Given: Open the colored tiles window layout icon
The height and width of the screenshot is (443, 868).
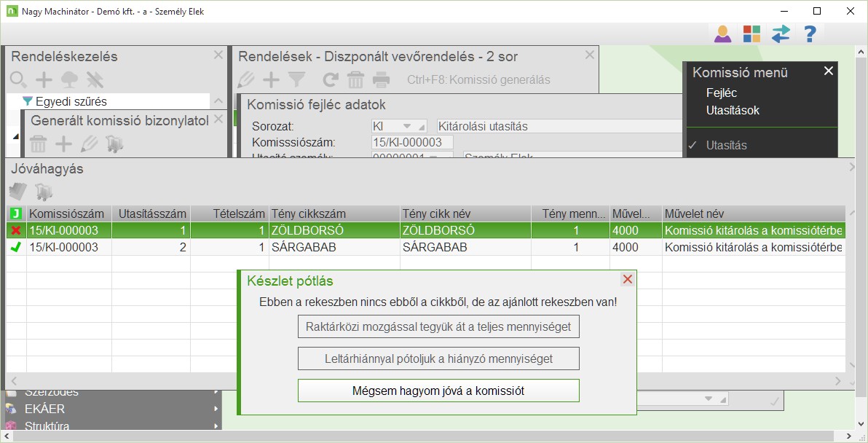Looking at the screenshot, I should (751, 34).
